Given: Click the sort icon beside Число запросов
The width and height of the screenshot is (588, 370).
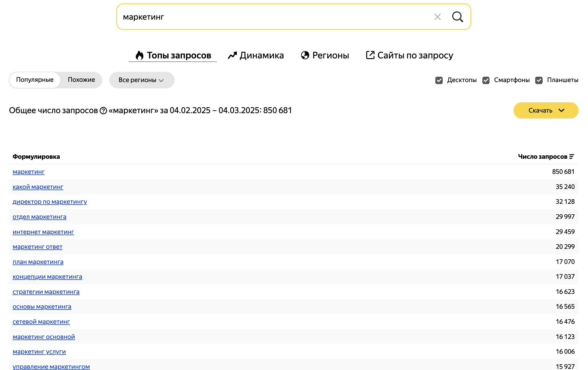Looking at the screenshot, I should (571, 156).
